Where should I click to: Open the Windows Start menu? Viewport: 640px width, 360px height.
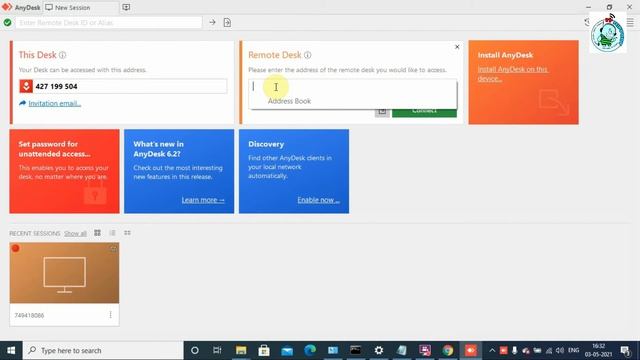point(11,350)
